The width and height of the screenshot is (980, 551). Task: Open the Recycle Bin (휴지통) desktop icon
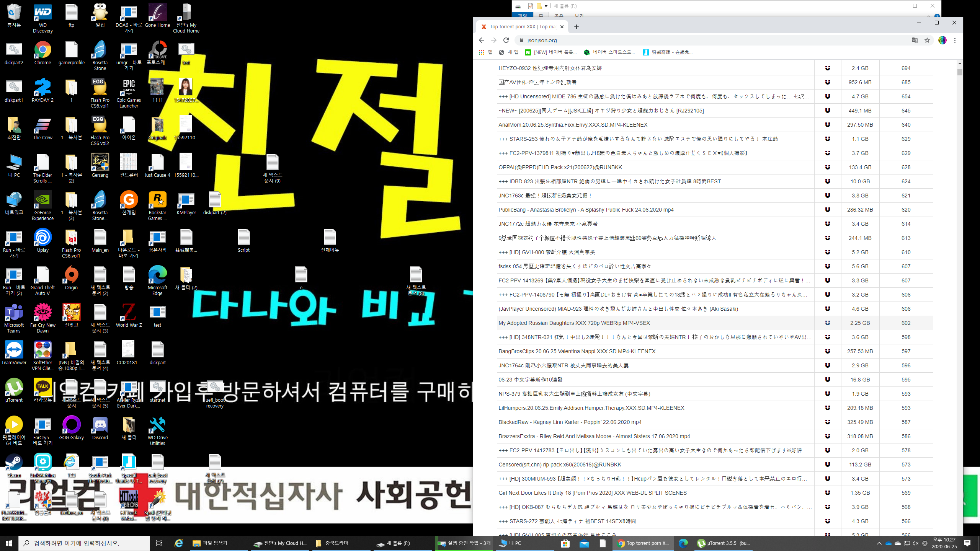14,16
